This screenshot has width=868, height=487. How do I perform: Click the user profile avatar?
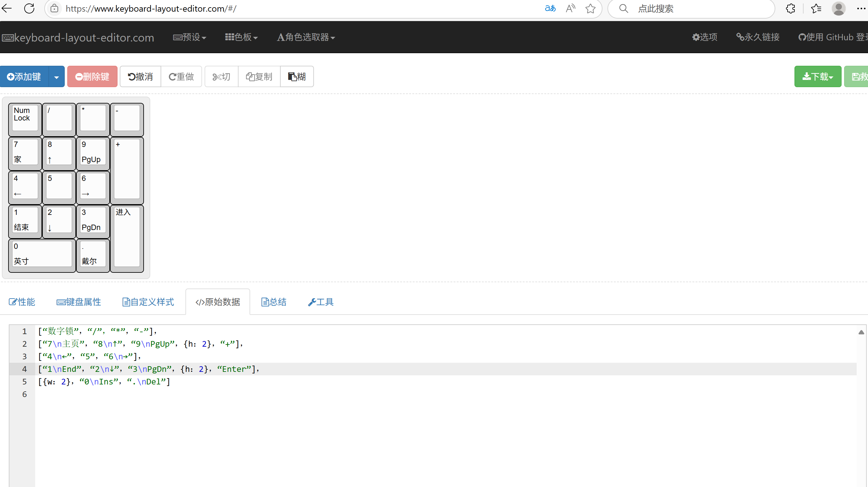tap(838, 8)
